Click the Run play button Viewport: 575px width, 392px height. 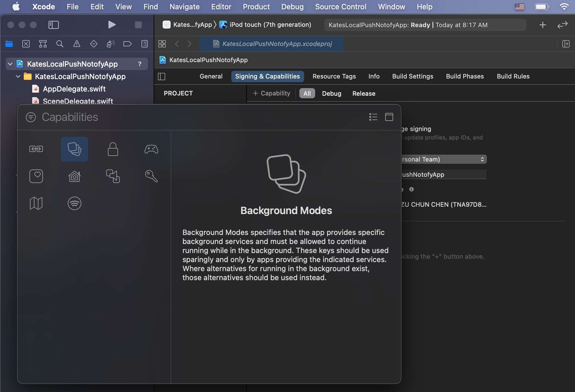(112, 25)
